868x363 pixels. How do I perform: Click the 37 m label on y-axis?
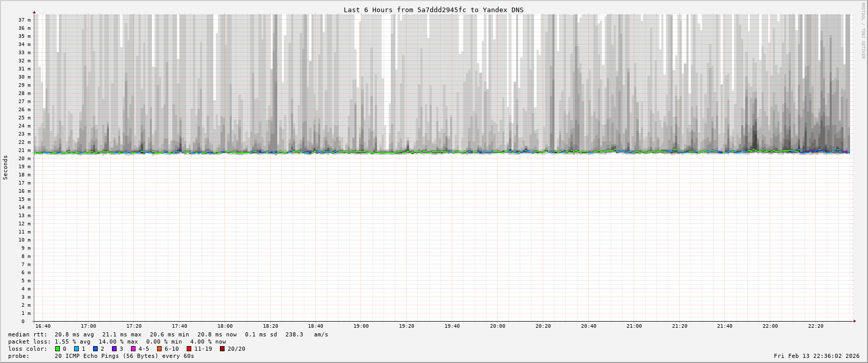(x=25, y=20)
